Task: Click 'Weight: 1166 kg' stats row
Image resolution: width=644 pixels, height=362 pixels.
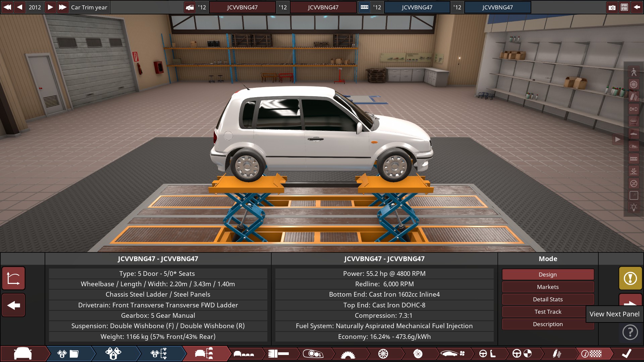Action: [x=158, y=337]
